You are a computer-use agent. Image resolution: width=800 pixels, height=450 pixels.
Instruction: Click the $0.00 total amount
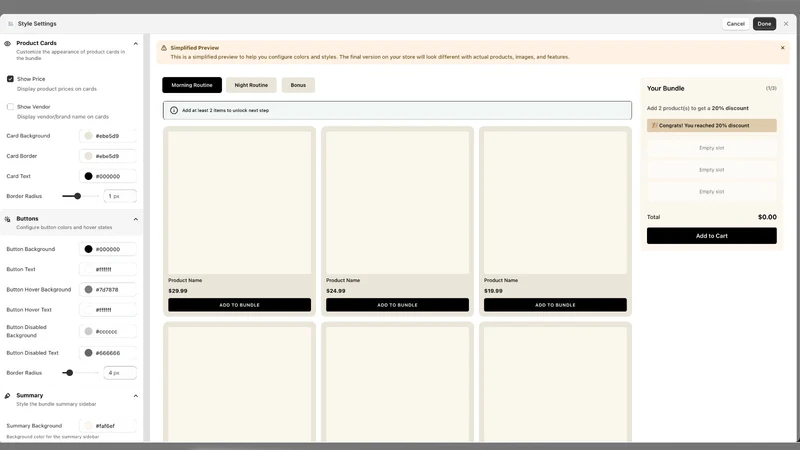[767, 217]
